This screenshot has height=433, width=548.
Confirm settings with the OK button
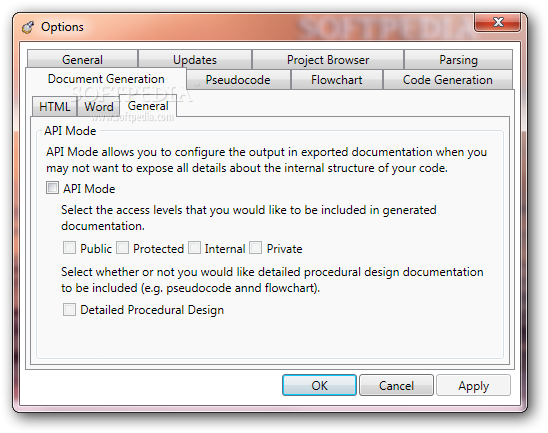(x=319, y=385)
